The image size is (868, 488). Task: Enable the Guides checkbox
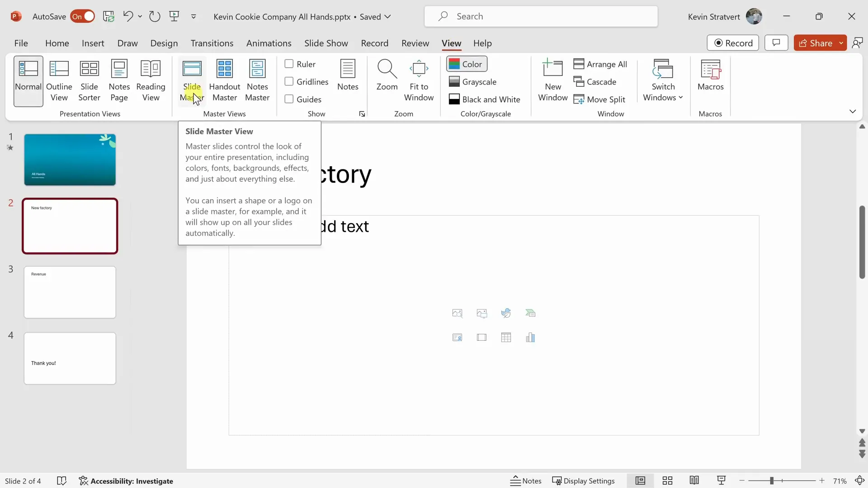coord(289,99)
